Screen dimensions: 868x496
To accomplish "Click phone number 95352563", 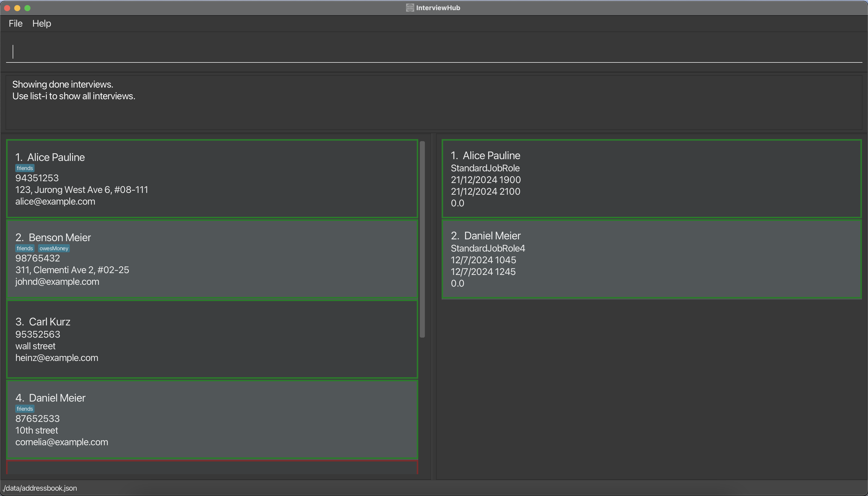I will (x=38, y=334).
